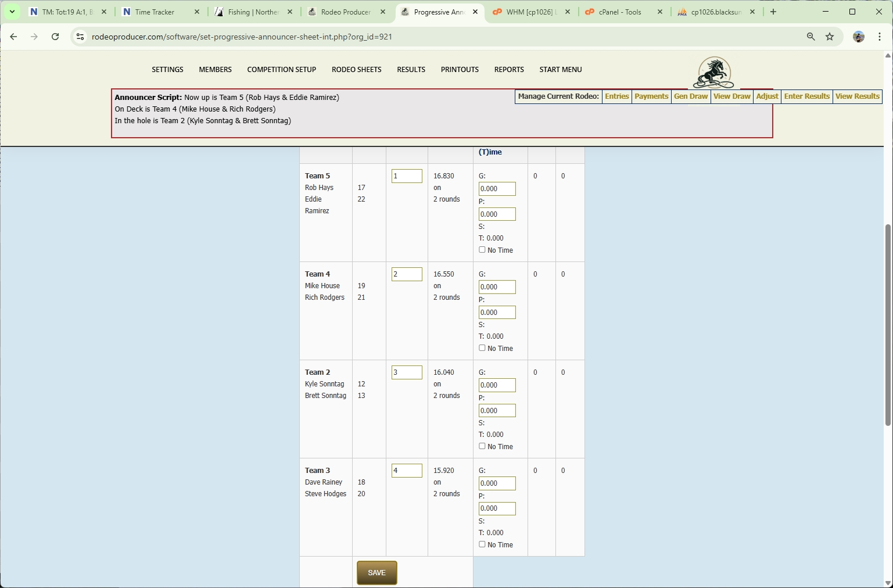Click the SAVE button
The width and height of the screenshot is (893, 588).
(x=376, y=573)
